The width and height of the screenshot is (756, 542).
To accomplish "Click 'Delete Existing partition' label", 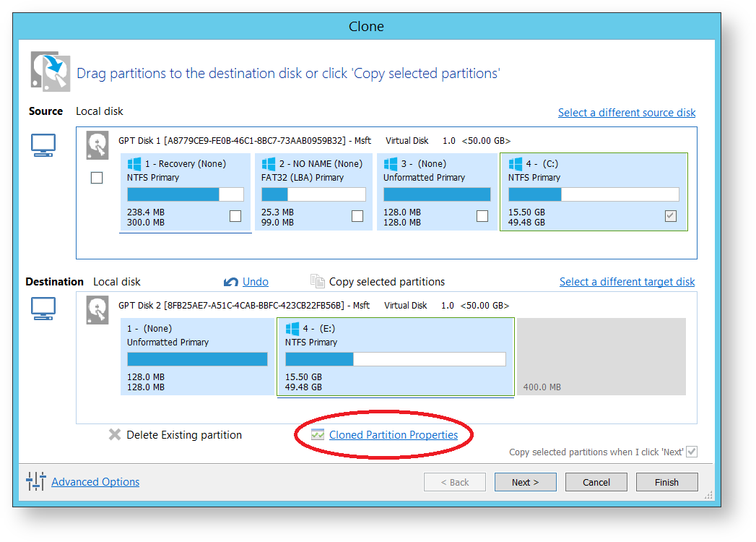I will [x=184, y=435].
